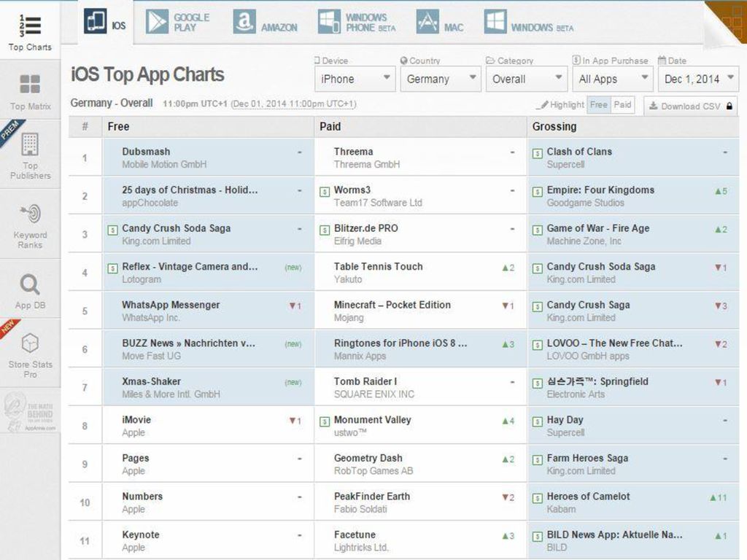
Task: Click the Google Play store icon
Action: [158, 21]
